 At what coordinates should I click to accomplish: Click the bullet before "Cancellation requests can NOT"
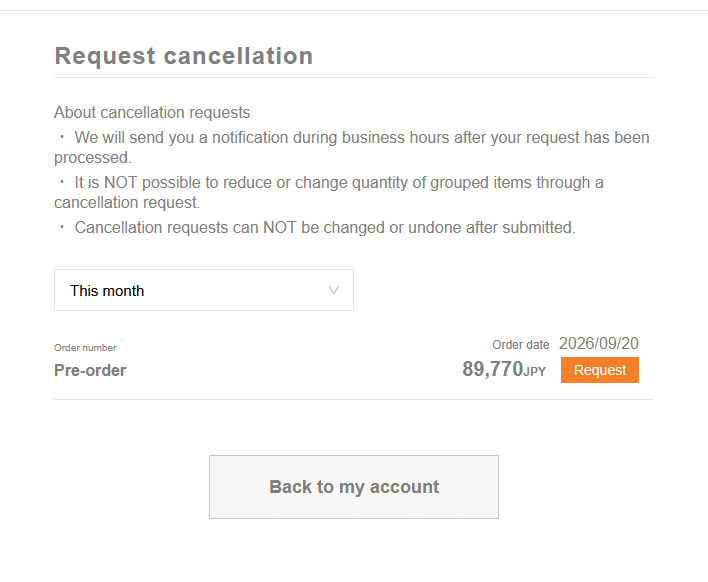coord(62,227)
